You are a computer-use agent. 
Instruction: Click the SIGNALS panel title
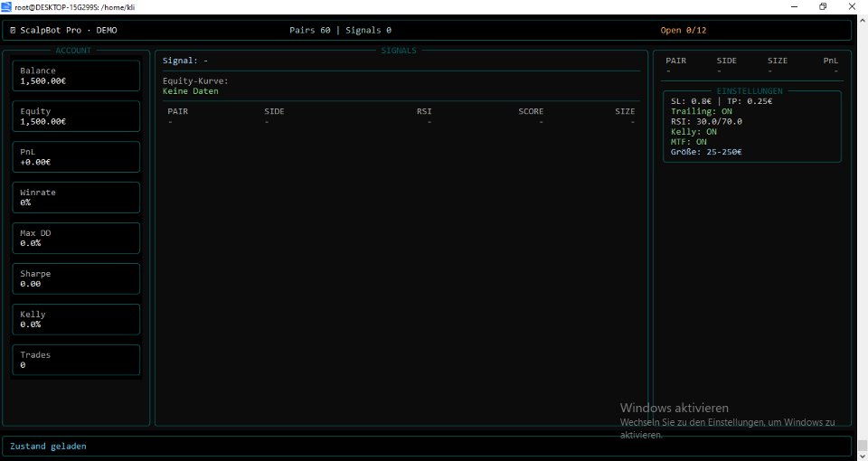click(399, 51)
